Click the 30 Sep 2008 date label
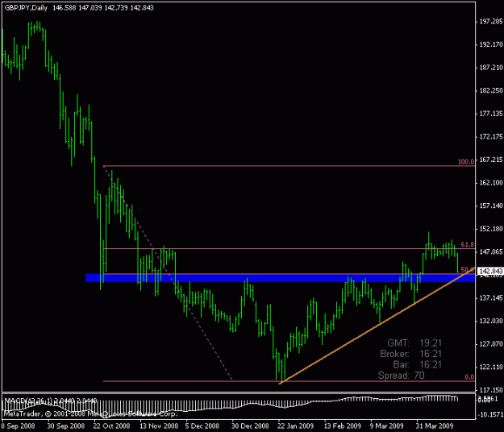Image resolution: width=504 pixels, height=432 pixels. [65, 426]
